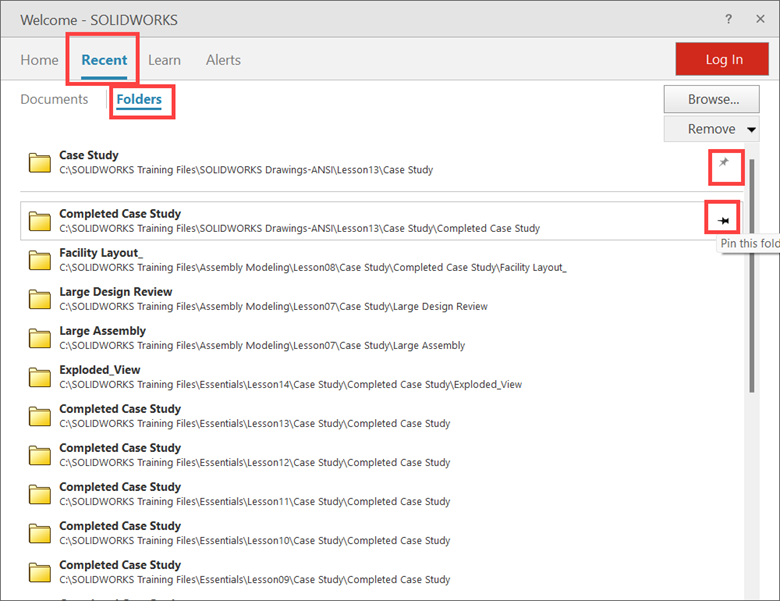
Task: Click folder icon for Essentials Lesson12 Completed Case Study
Action: (x=40, y=455)
